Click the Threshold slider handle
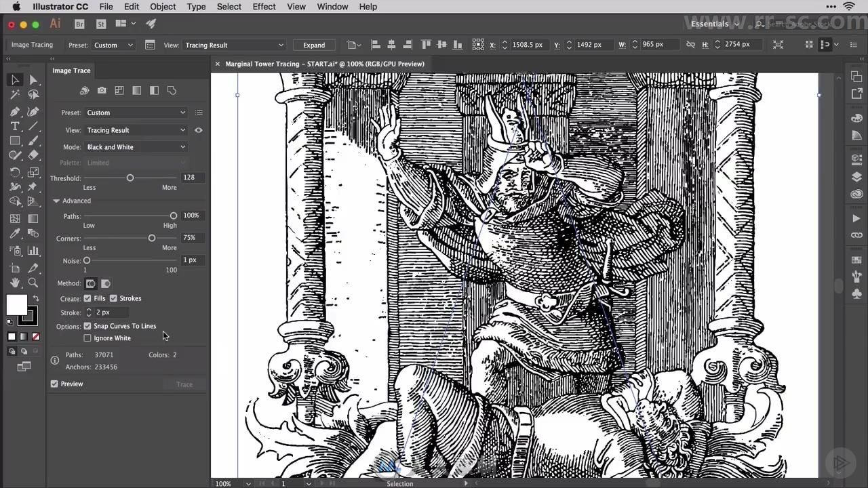868x488 pixels. click(130, 178)
